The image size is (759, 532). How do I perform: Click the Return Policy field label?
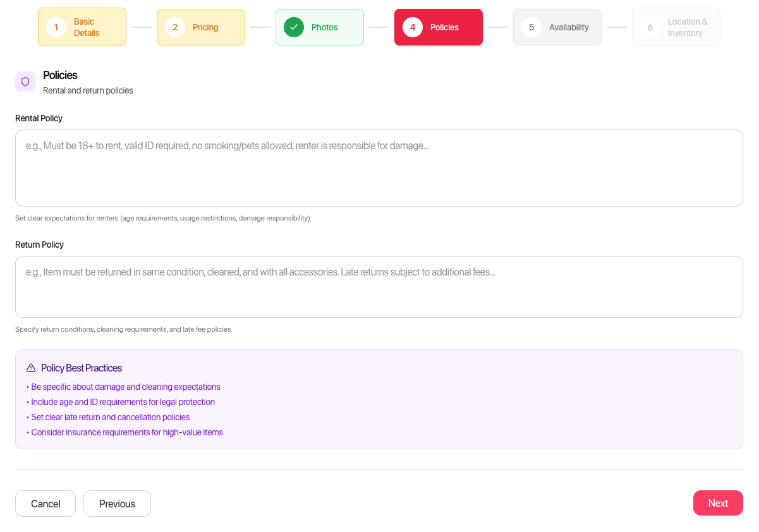(x=39, y=245)
